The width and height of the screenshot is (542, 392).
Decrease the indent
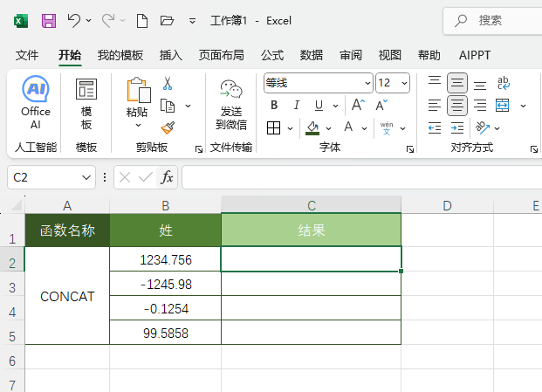pyautogui.click(x=435, y=128)
